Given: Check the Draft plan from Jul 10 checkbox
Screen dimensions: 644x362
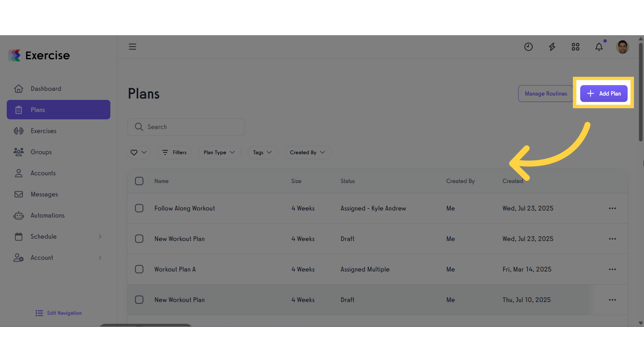Looking at the screenshot, I should click(139, 300).
